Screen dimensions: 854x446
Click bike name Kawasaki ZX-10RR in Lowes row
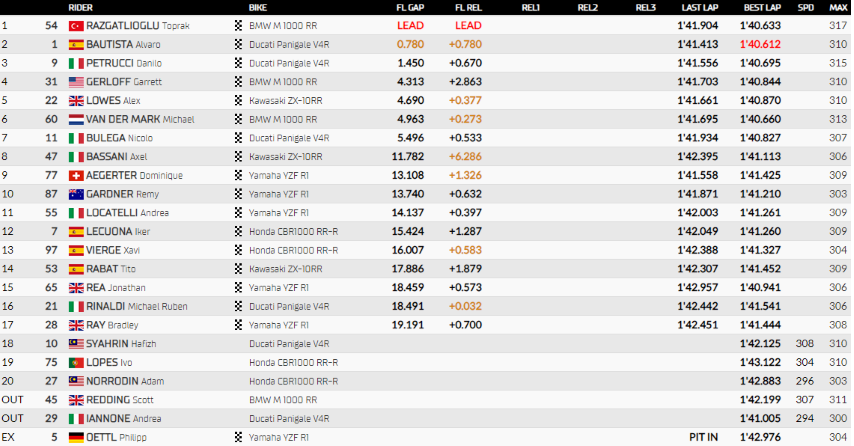pyautogui.click(x=285, y=101)
